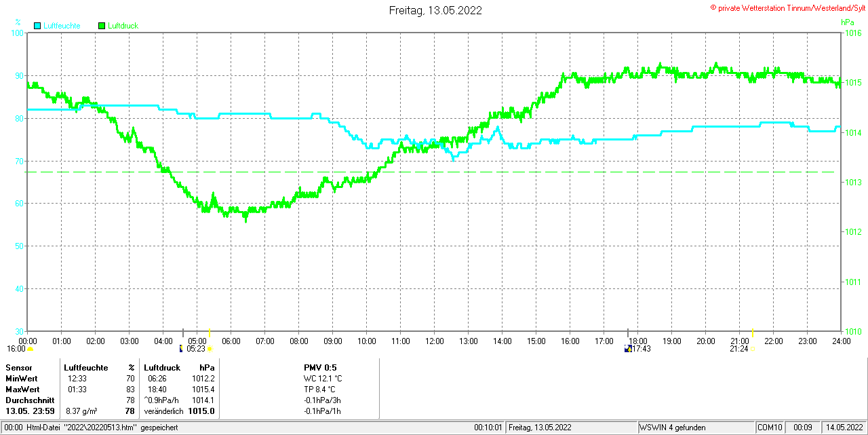
Task: Click the -0.1hPa/3h tendency value
Action: coord(323,400)
